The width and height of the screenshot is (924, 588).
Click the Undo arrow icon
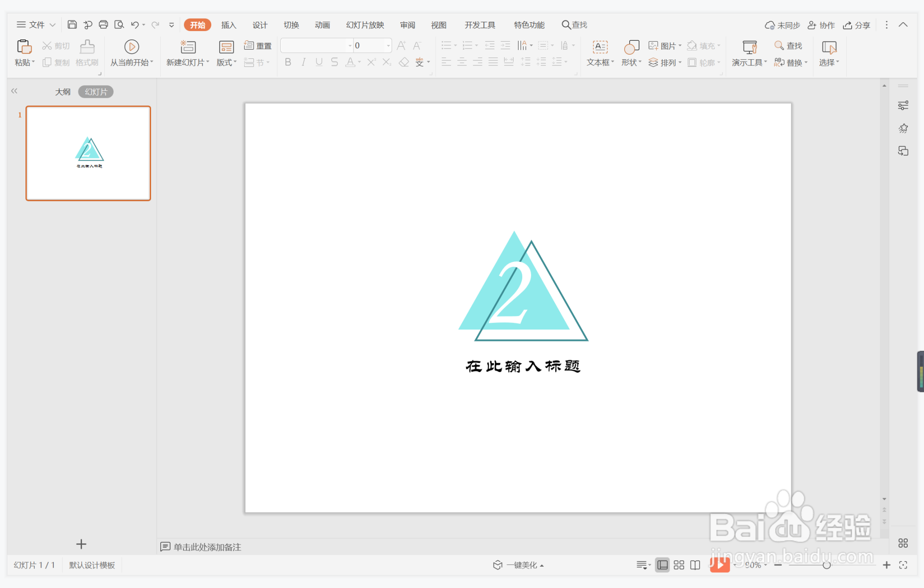coord(134,25)
